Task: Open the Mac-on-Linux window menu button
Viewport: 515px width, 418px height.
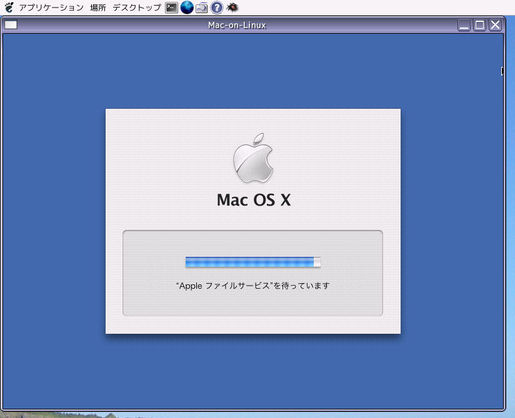Action: tap(11, 25)
